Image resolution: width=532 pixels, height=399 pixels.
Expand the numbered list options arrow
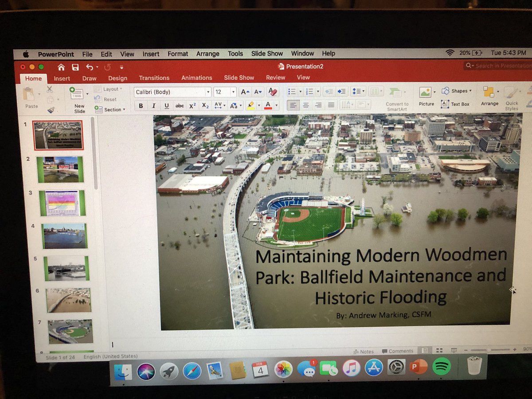pyautogui.click(x=318, y=91)
